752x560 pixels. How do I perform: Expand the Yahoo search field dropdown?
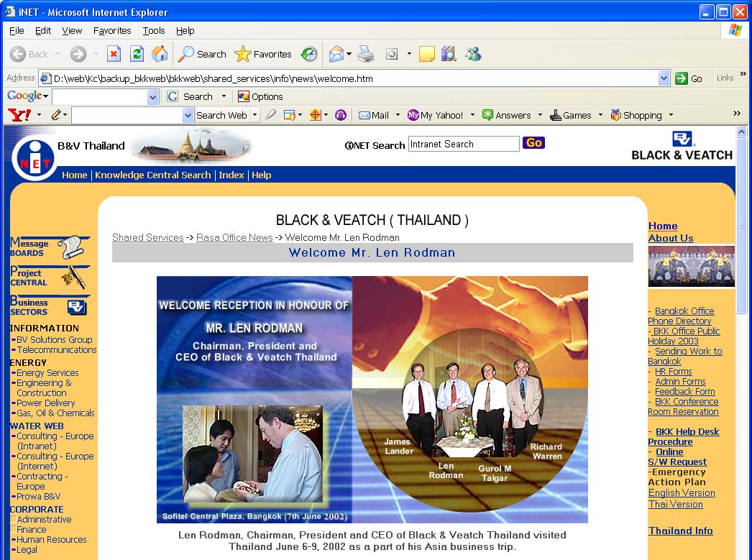click(x=188, y=115)
